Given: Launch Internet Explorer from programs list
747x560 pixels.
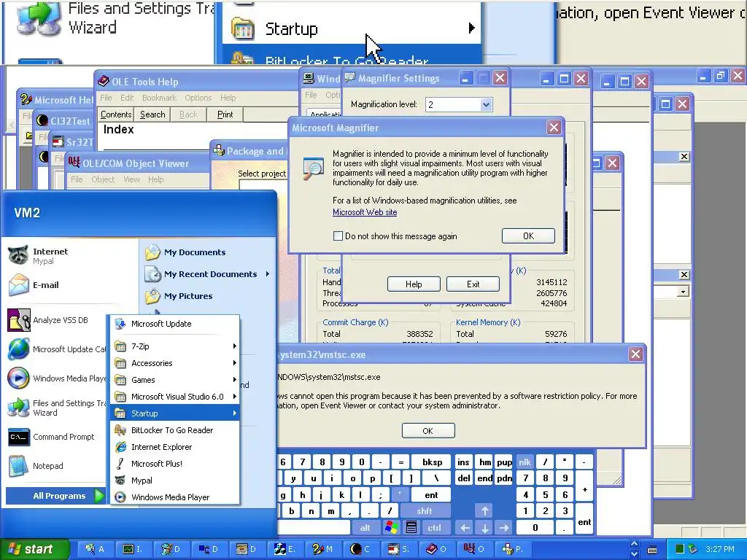Looking at the screenshot, I should coord(175,447).
